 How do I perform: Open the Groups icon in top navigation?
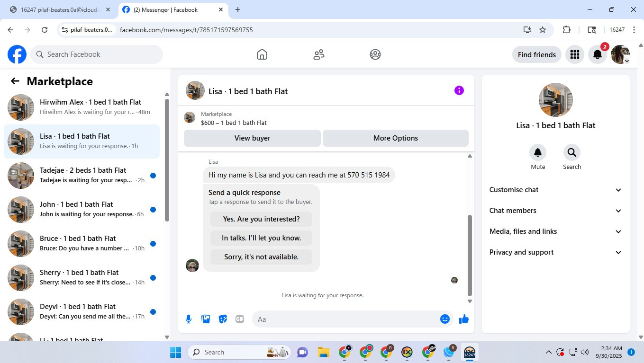(375, 54)
